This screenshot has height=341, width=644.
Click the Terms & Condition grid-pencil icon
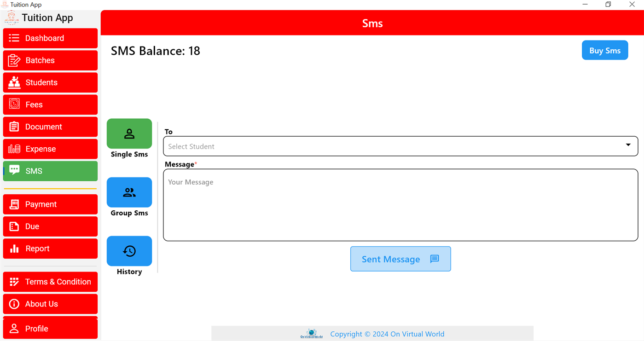click(x=14, y=282)
